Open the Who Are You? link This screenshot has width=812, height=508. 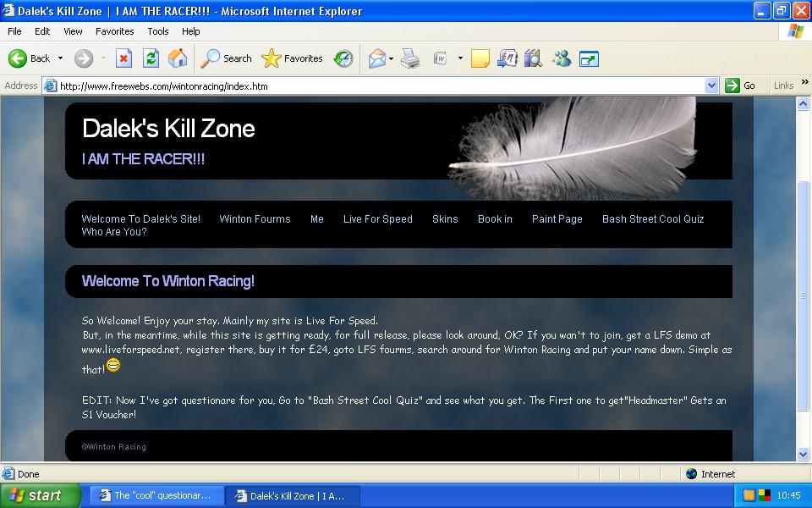pyautogui.click(x=114, y=232)
